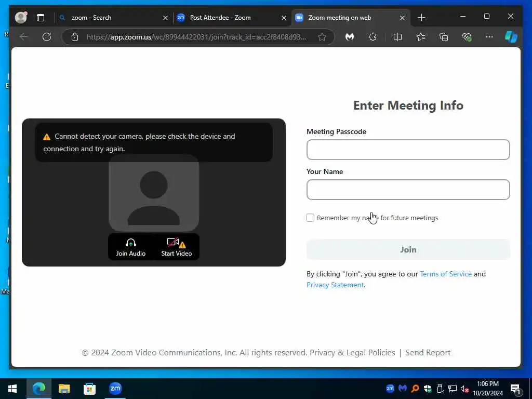Click the orange magnifier tray icon
532x399 pixels.
(x=415, y=389)
